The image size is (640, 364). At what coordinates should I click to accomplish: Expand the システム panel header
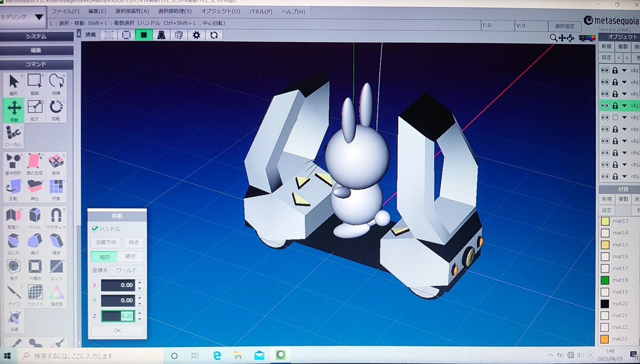36,37
